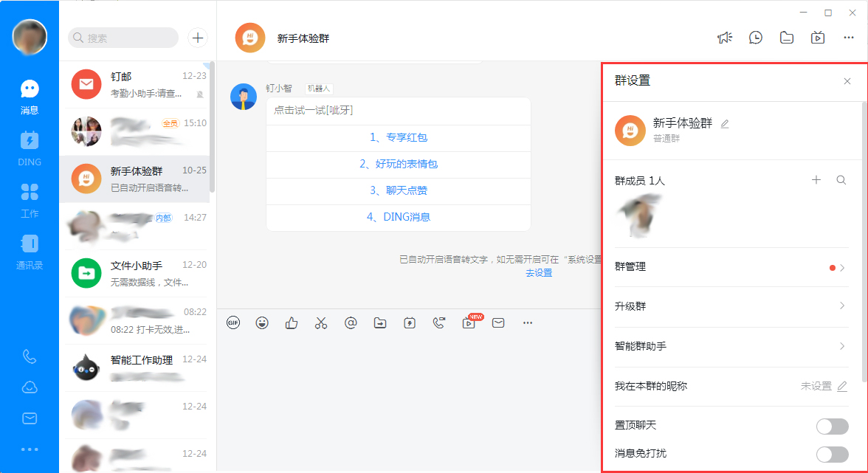Click the @ mention icon

pyautogui.click(x=351, y=322)
